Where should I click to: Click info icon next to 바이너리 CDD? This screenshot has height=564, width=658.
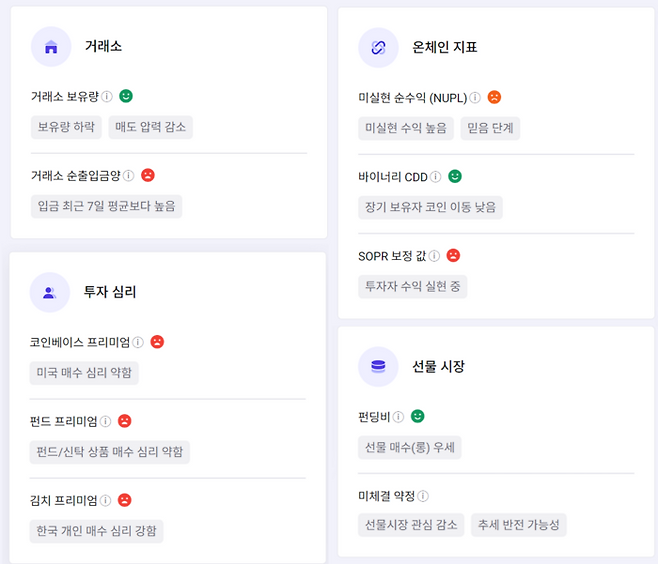tap(436, 177)
